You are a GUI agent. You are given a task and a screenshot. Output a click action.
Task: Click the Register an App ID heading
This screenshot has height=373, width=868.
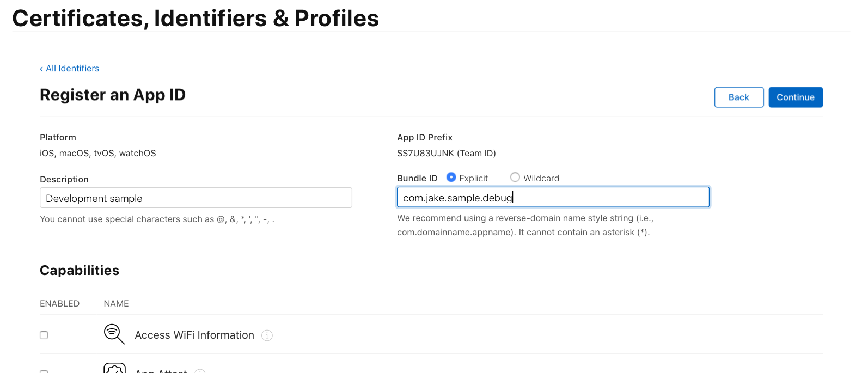[x=113, y=95]
